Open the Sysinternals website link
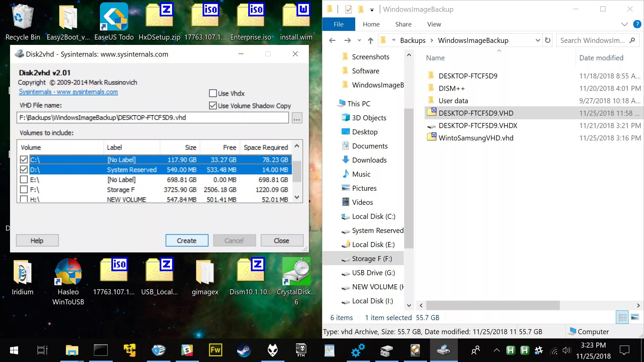 coord(68,92)
